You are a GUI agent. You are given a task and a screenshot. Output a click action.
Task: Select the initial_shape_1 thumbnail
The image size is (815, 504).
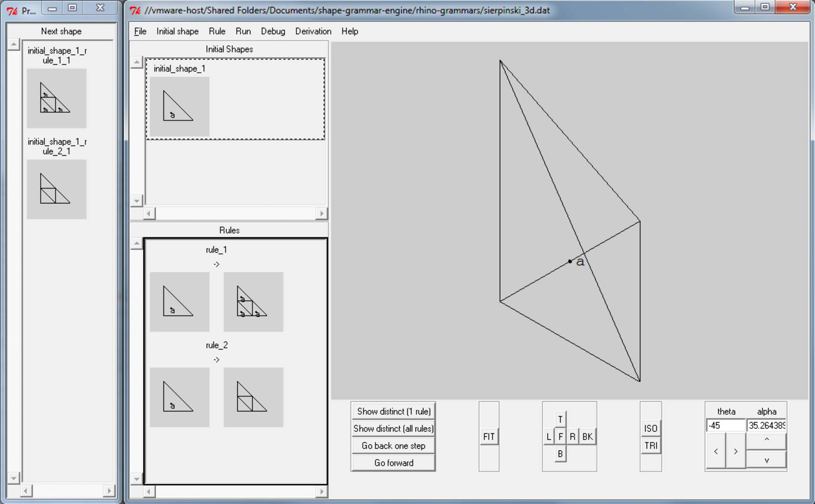[179, 107]
